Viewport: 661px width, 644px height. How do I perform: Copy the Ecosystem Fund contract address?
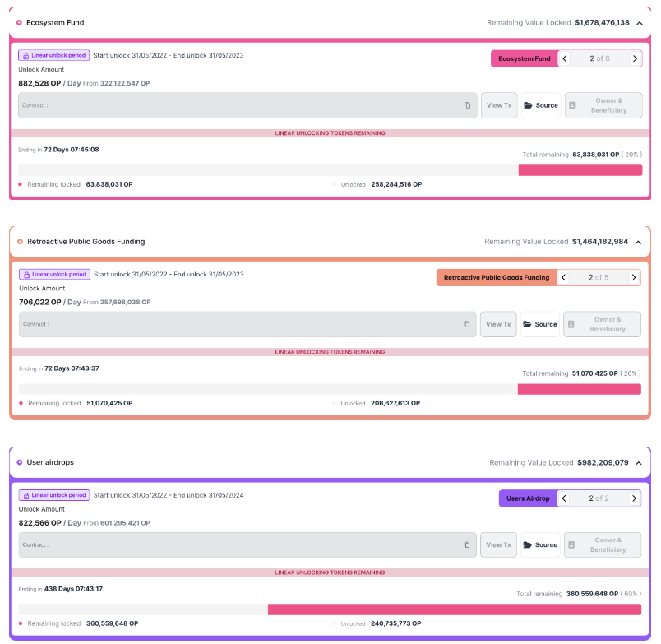[467, 105]
